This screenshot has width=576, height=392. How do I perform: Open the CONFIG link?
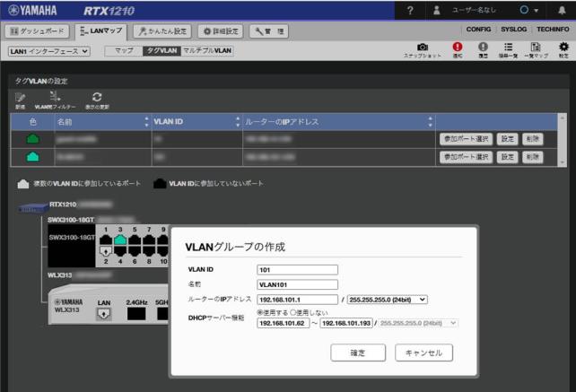coord(478,29)
